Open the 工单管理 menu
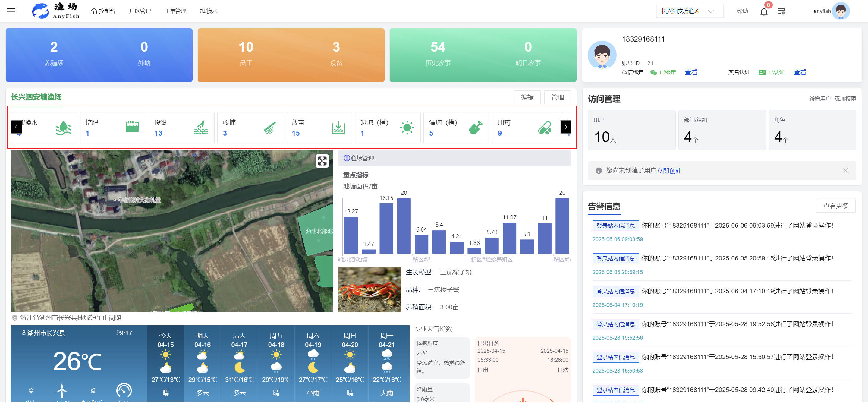The image size is (868, 407). pyautogui.click(x=175, y=11)
